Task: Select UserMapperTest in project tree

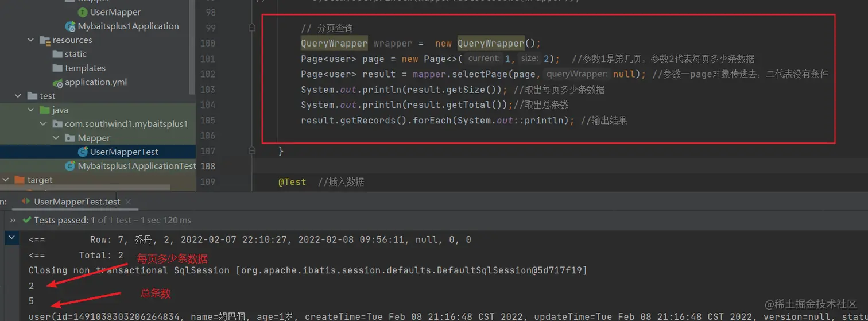Action: click(124, 152)
